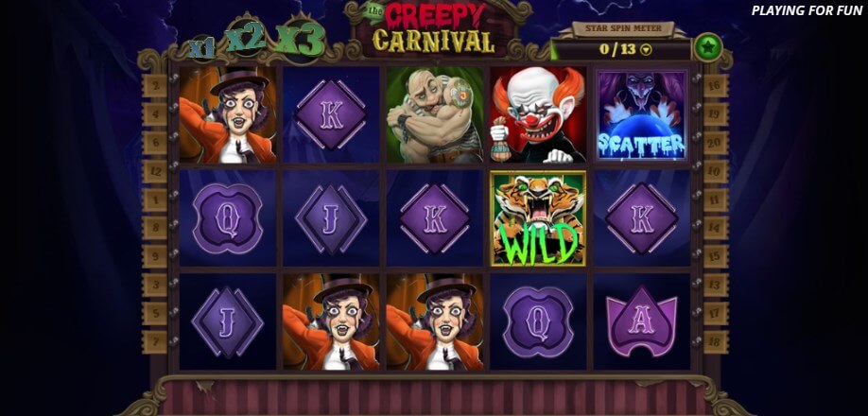Screen dimensions: 868x416
Task: Select payline 16 ticket on right side
Action: pyautogui.click(x=716, y=85)
